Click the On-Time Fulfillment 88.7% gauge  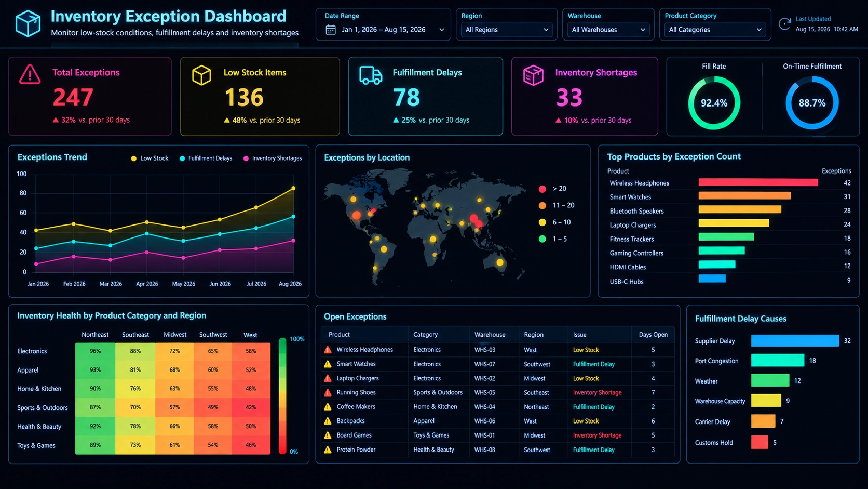(812, 103)
